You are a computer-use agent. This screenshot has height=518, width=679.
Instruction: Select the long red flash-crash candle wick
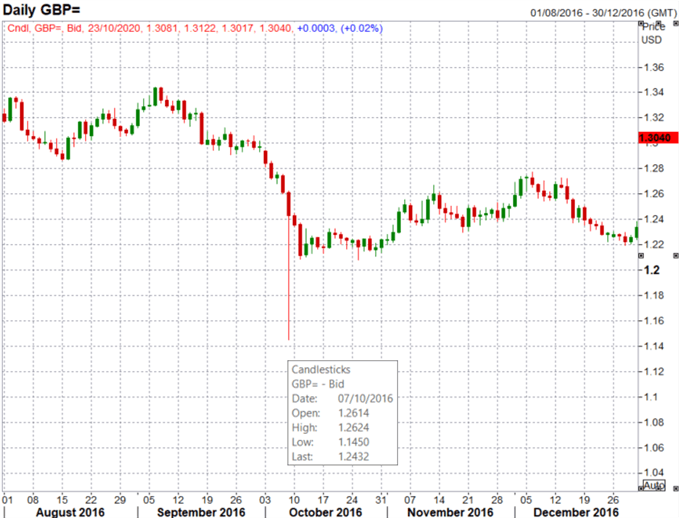(x=288, y=277)
